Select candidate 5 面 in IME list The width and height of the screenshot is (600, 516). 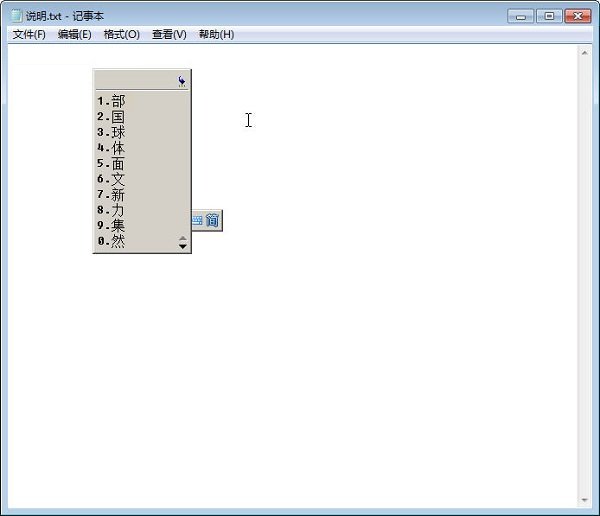118,163
